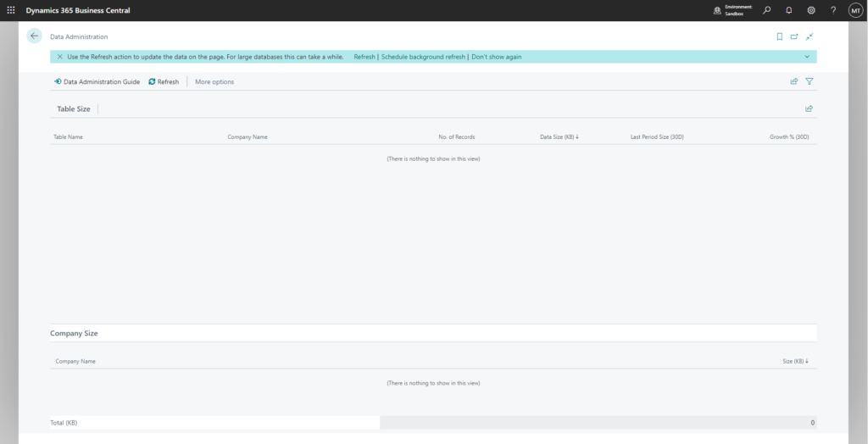Viewport: 868px width, 444px height.
Task: Sort by No. of Records column
Action: 457,136
